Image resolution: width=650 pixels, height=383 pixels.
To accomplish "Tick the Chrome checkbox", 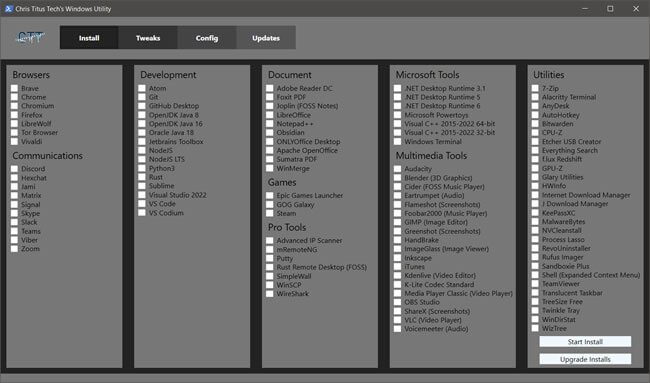I will click(15, 97).
